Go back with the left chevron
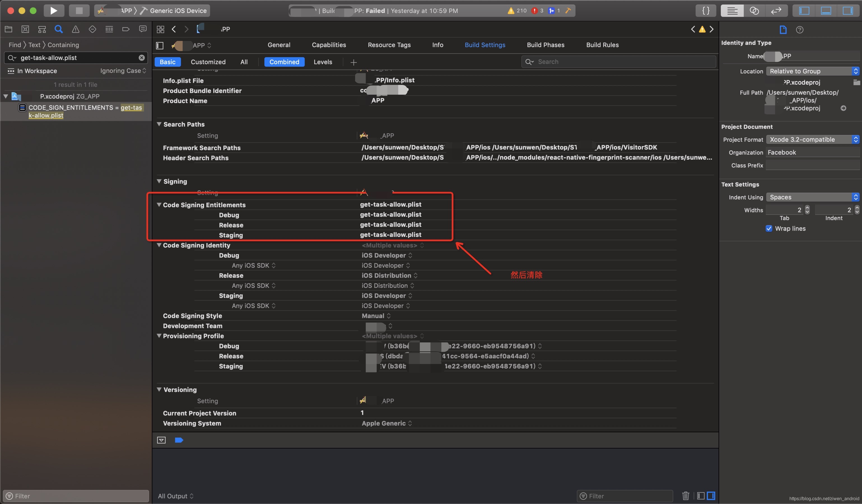 (x=174, y=29)
